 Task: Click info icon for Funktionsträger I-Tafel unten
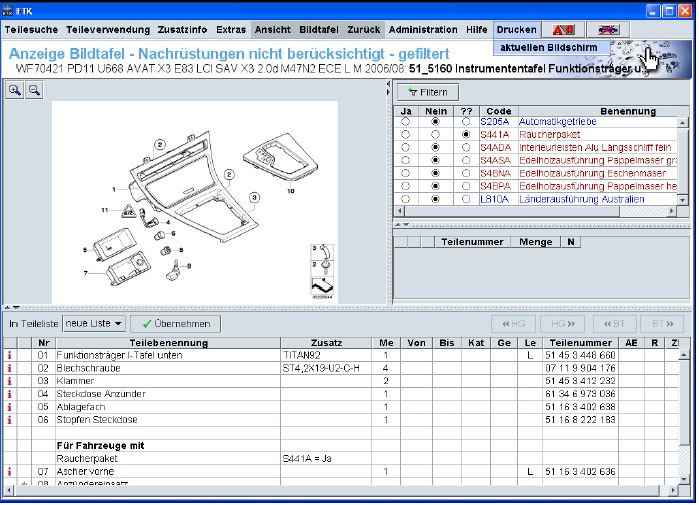coord(10,355)
